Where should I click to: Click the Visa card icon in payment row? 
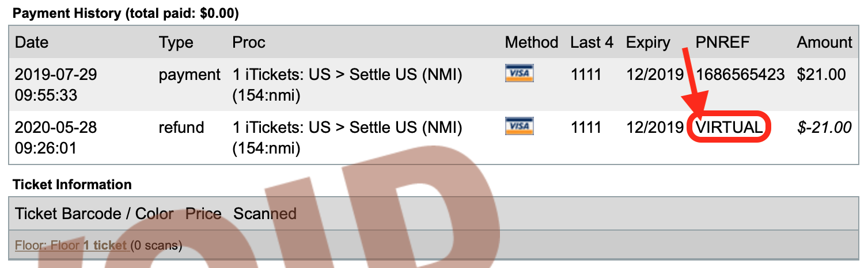[x=519, y=73]
